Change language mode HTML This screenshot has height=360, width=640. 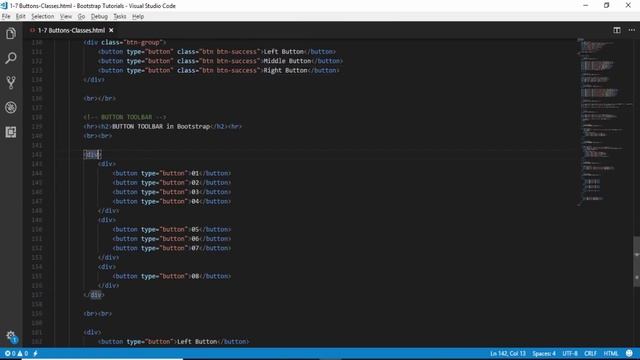[611, 353]
